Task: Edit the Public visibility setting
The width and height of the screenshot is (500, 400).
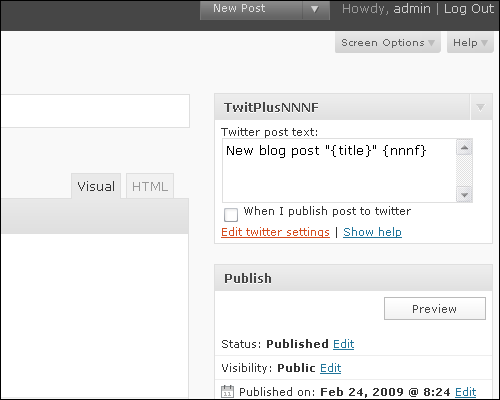Action: click(330, 368)
